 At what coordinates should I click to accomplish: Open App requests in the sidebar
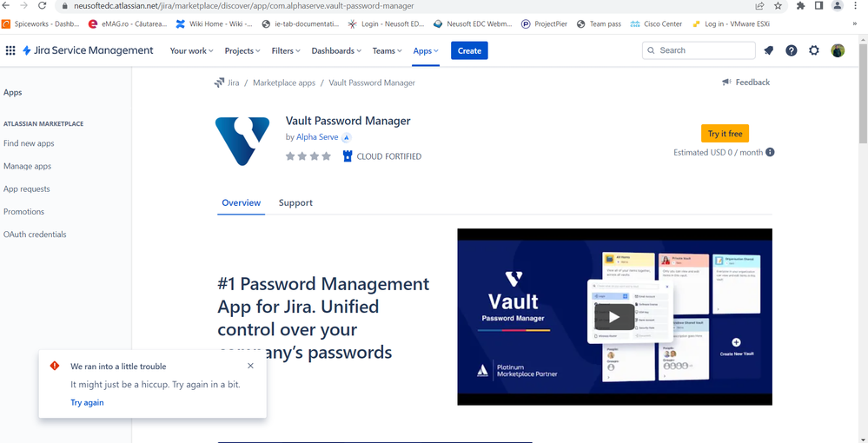27,188
